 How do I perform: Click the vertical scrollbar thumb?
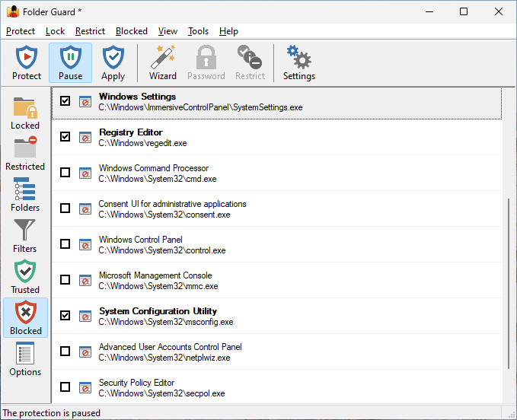pyautogui.click(x=509, y=283)
